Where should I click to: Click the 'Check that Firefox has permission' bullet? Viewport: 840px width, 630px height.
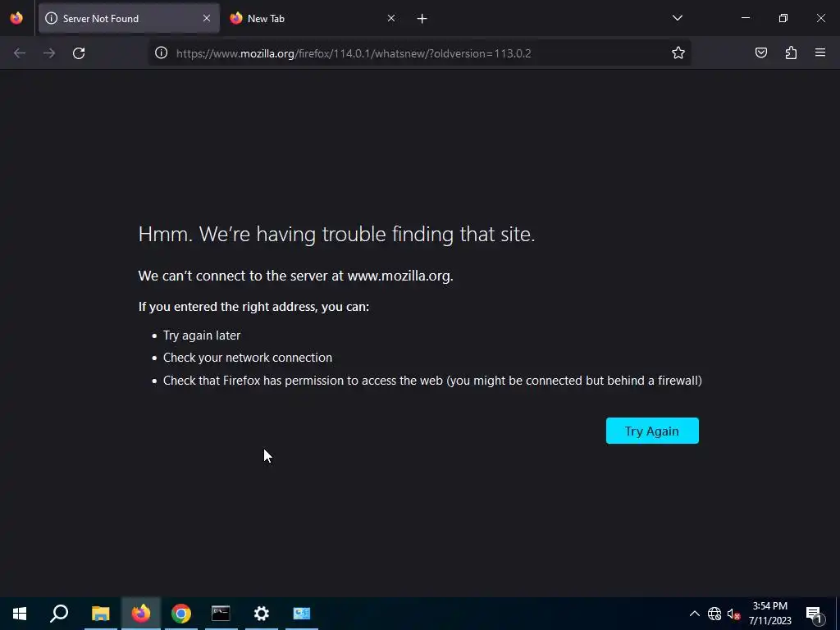(432, 381)
